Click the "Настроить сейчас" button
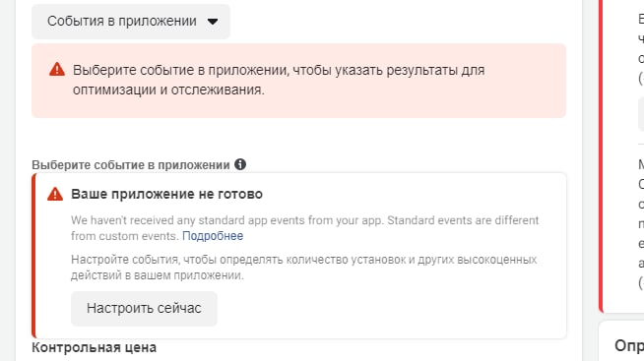644x361 pixels. pyautogui.click(x=144, y=309)
